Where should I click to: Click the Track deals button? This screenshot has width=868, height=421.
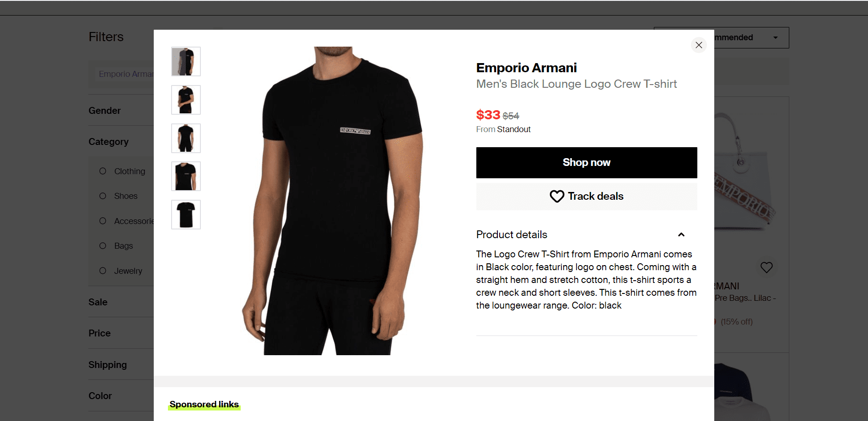[587, 197]
